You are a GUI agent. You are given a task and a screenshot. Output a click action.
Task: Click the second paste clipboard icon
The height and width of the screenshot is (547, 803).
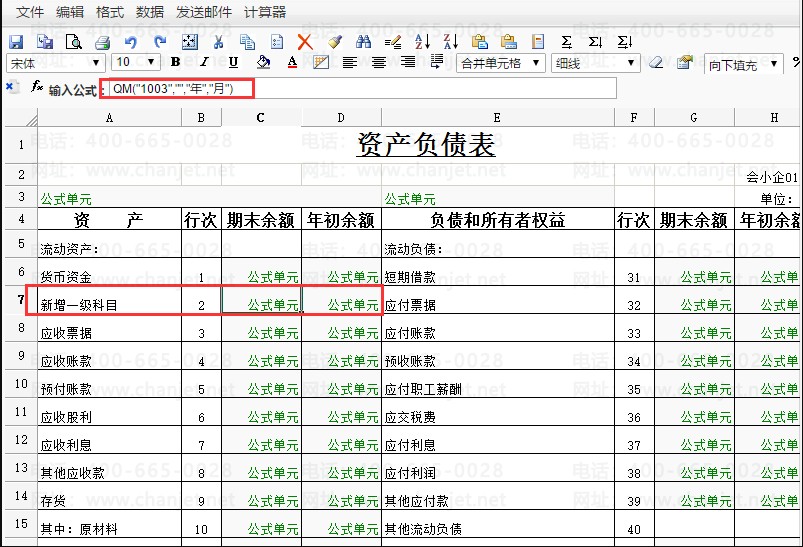point(509,42)
